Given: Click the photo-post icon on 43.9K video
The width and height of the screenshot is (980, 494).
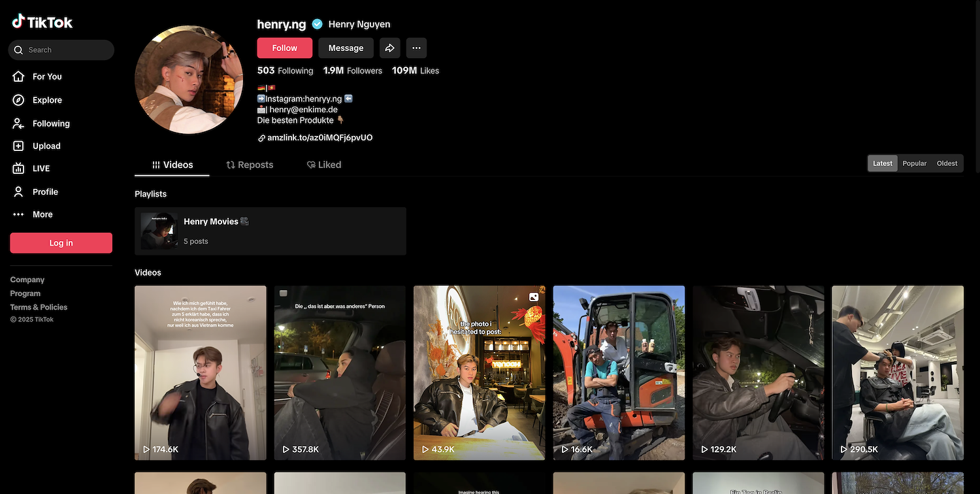Looking at the screenshot, I should tap(534, 297).
